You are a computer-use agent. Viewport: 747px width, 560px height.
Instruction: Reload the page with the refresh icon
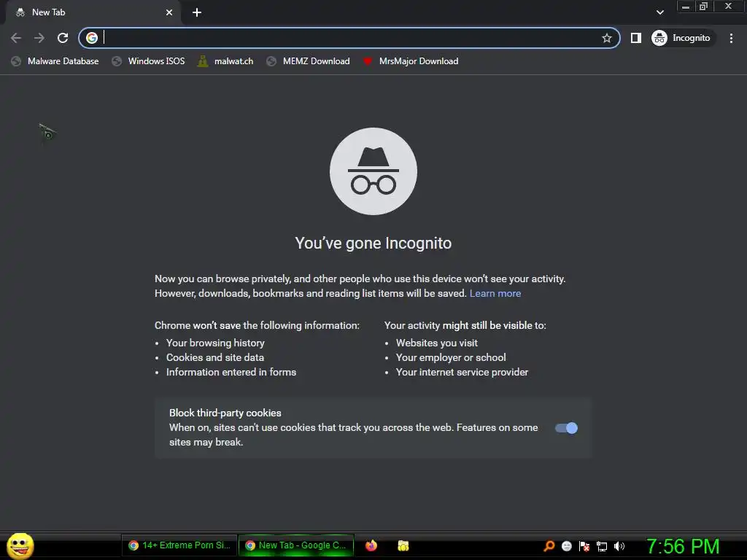[63, 38]
